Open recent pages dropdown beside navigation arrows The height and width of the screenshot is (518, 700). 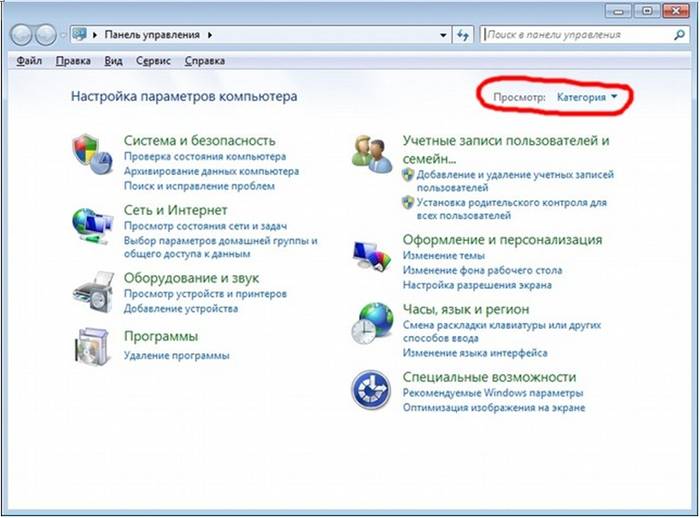click(x=63, y=35)
